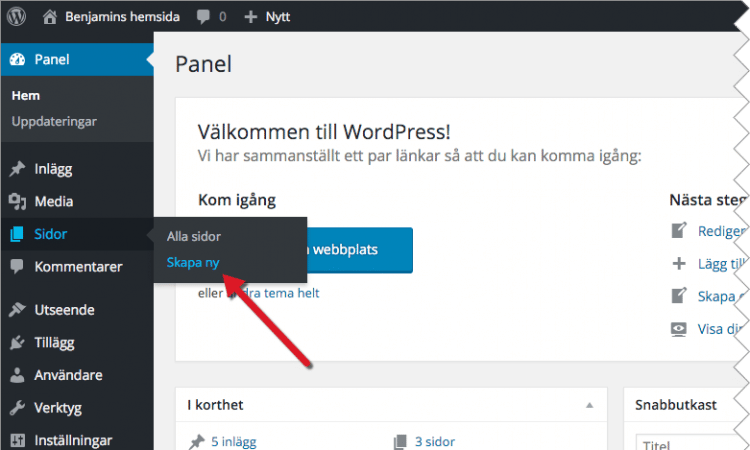The height and width of the screenshot is (450, 750).
Task: Open the Skapa link under Nästa steg
Action: click(x=719, y=296)
